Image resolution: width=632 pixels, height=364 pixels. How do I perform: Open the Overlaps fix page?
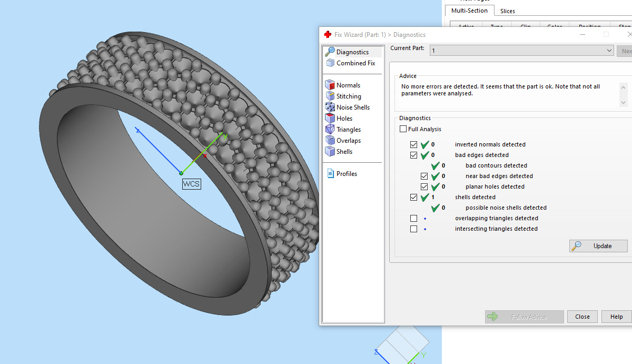(x=343, y=140)
